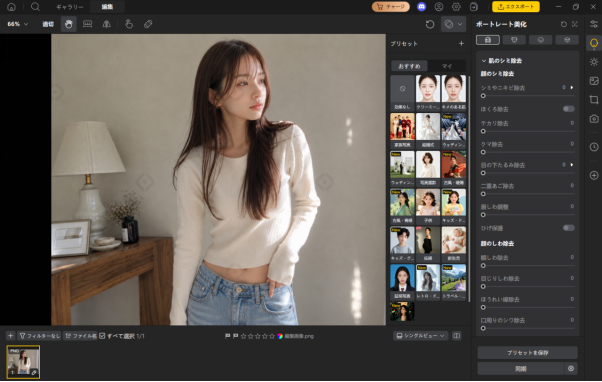Click the エクスポート button
Screen dimensions: 602x382
(x=516, y=7)
